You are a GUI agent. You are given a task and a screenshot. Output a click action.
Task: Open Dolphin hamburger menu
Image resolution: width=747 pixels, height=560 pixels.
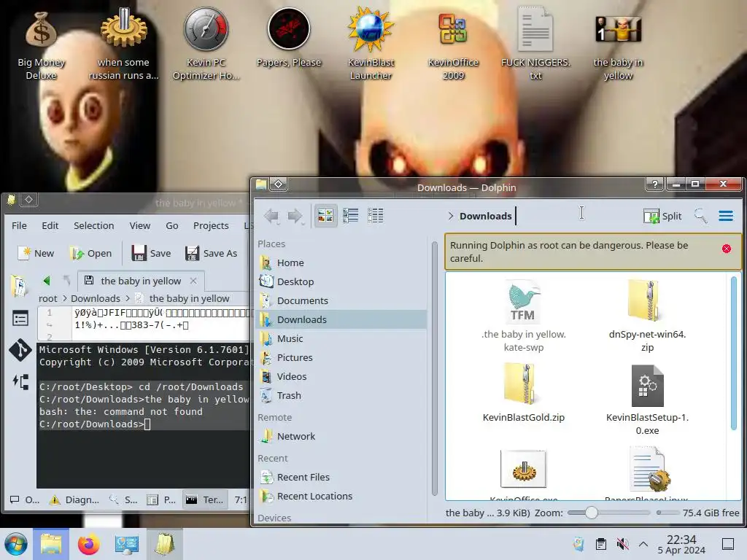[726, 216]
